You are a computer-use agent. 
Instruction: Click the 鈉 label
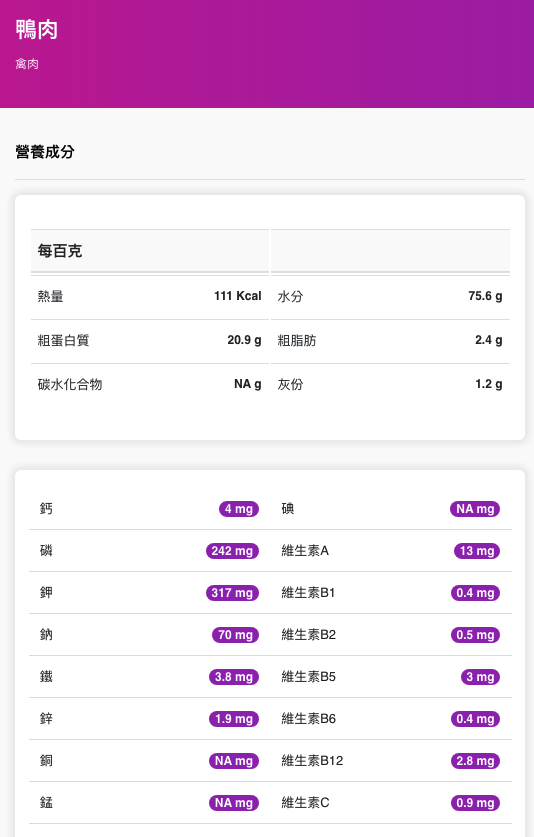point(46,635)
